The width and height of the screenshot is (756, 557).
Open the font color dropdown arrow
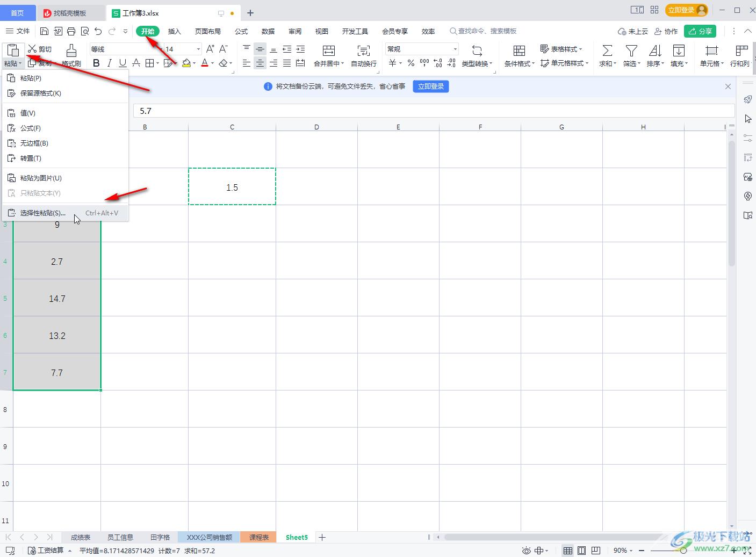coord(212,63)
